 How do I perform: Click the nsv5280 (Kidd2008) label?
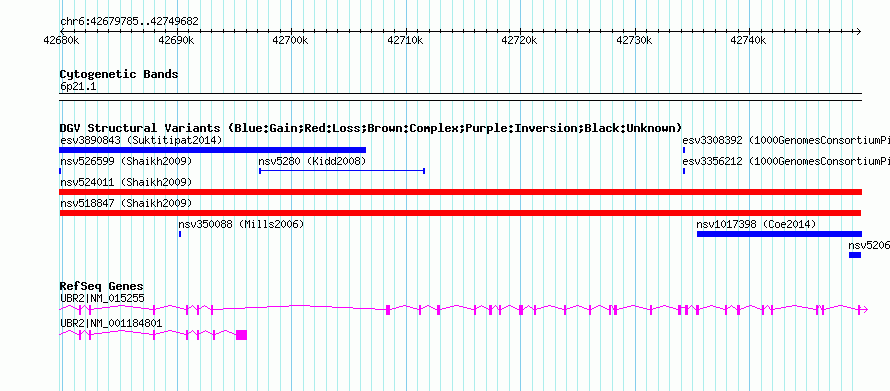tap(312, 161)
